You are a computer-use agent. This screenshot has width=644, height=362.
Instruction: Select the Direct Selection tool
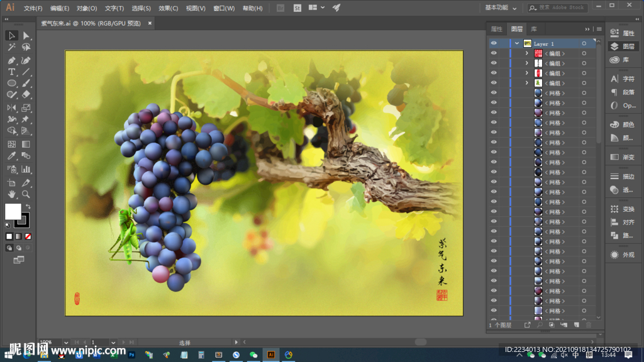(26, 36)
